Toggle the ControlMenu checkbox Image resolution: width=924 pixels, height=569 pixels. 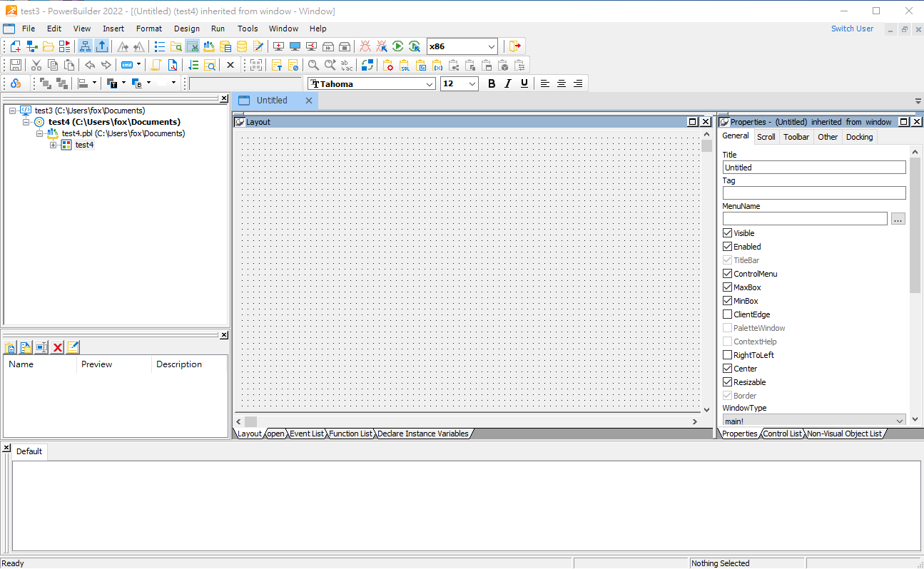pos(727,274)
